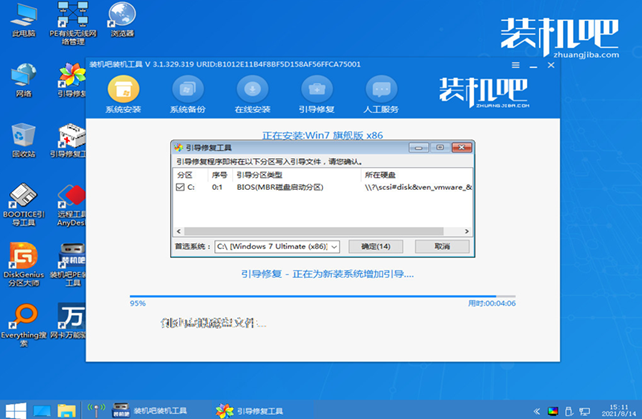Open the Windows Start button
The height and width of the screenshot is (419, 642).
[x=13, y=409]
